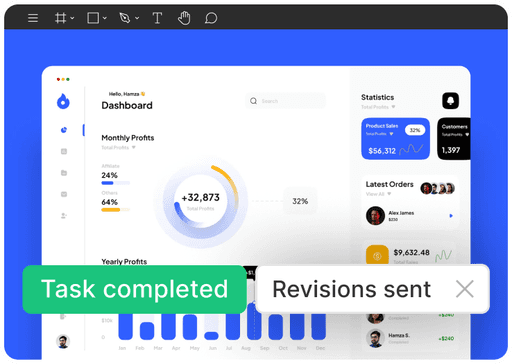Click the user avatar in sidebar bottom
Viewport: 512px width, 364px height.
63,341
